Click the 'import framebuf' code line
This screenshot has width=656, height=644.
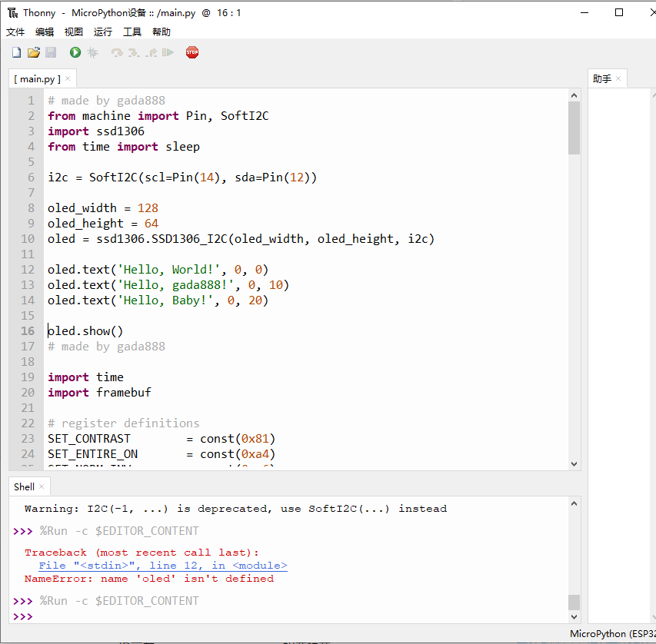coord(99,393)
